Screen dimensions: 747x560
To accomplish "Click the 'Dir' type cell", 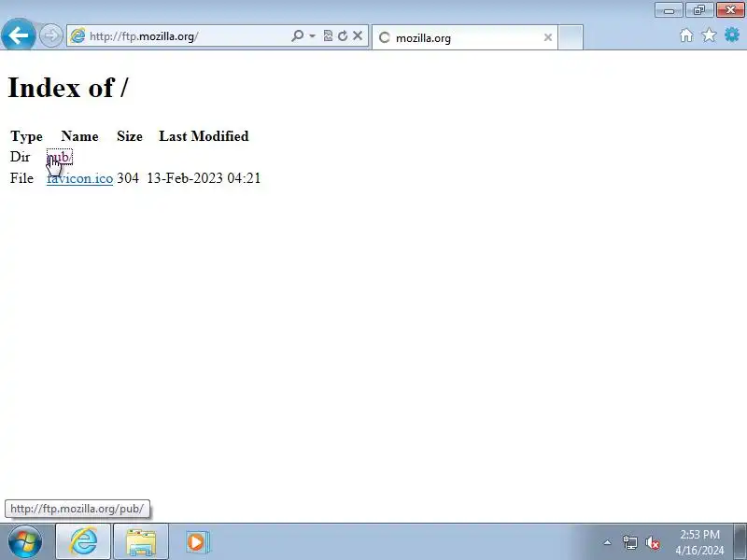I will pos(20,157).
